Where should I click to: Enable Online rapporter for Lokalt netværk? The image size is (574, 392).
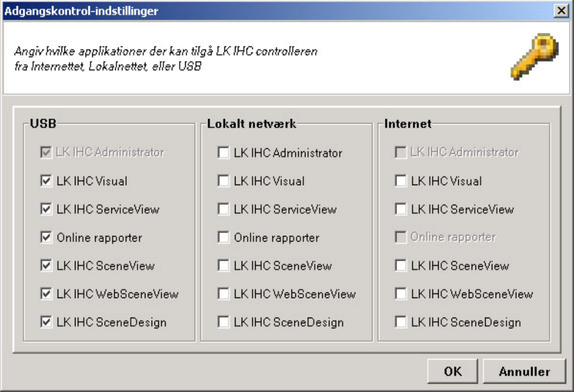click(224, 238)
